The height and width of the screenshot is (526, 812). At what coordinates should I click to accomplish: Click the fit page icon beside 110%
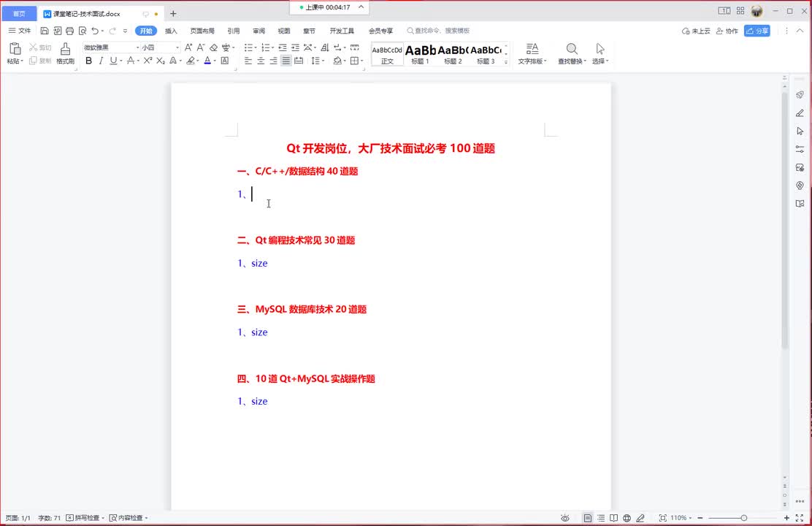click(662, 518)
